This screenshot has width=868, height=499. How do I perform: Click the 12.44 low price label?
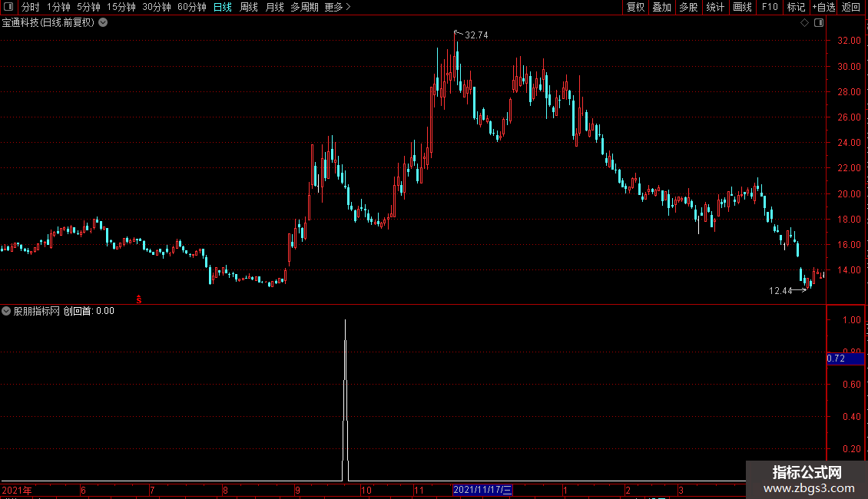(x=780, y=291)
